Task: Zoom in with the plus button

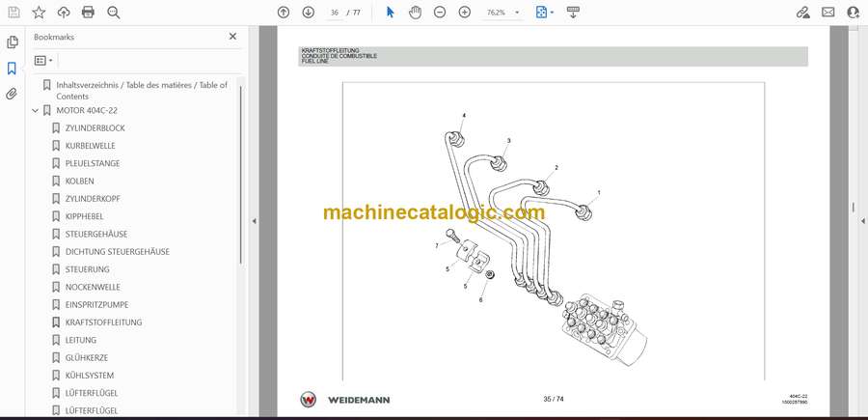Action: click(465, 13)
